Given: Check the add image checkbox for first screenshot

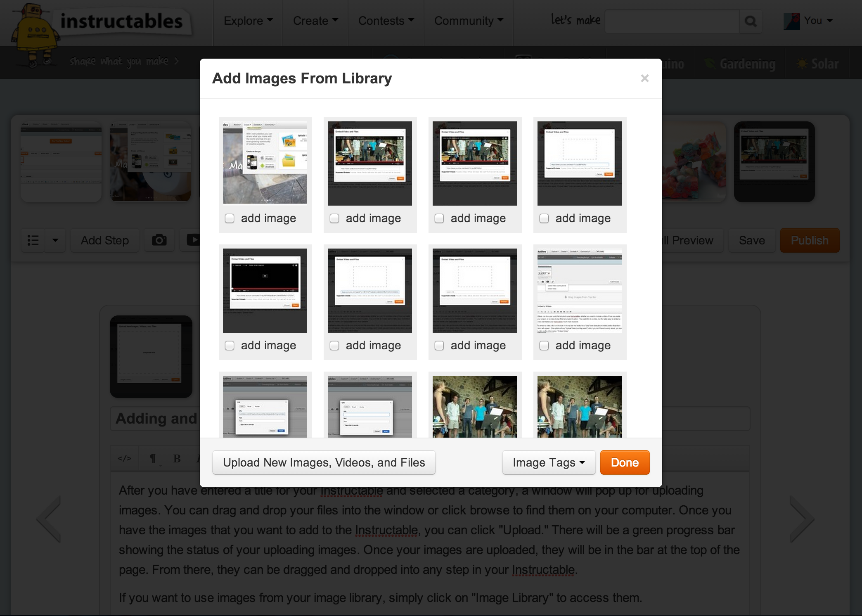Looking at the screenshot, I should 230,218.
